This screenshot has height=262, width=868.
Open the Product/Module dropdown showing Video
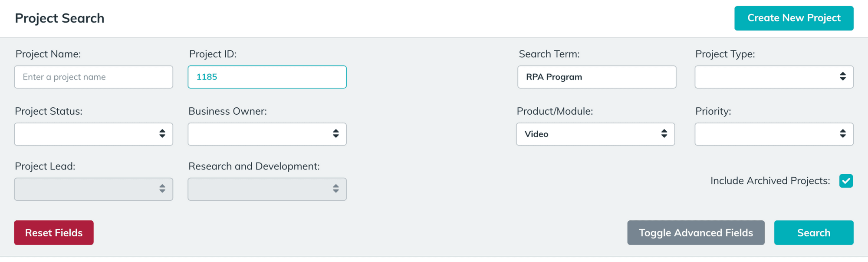[x=595, y=134]
